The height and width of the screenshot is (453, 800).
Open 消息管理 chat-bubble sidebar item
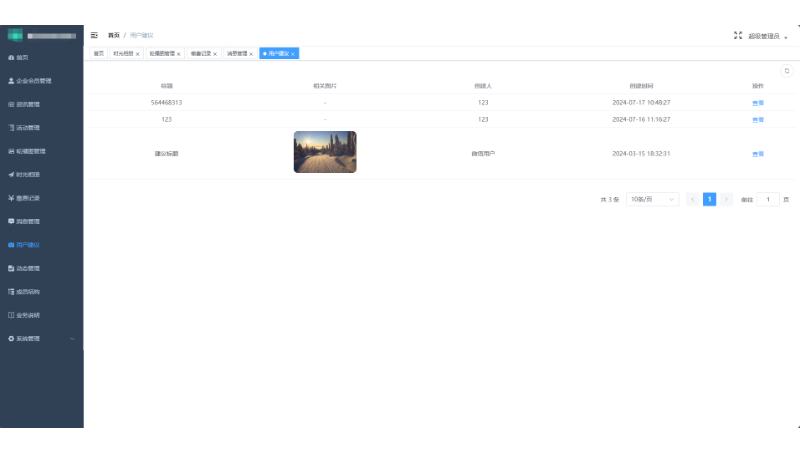(x=42, y=221)
